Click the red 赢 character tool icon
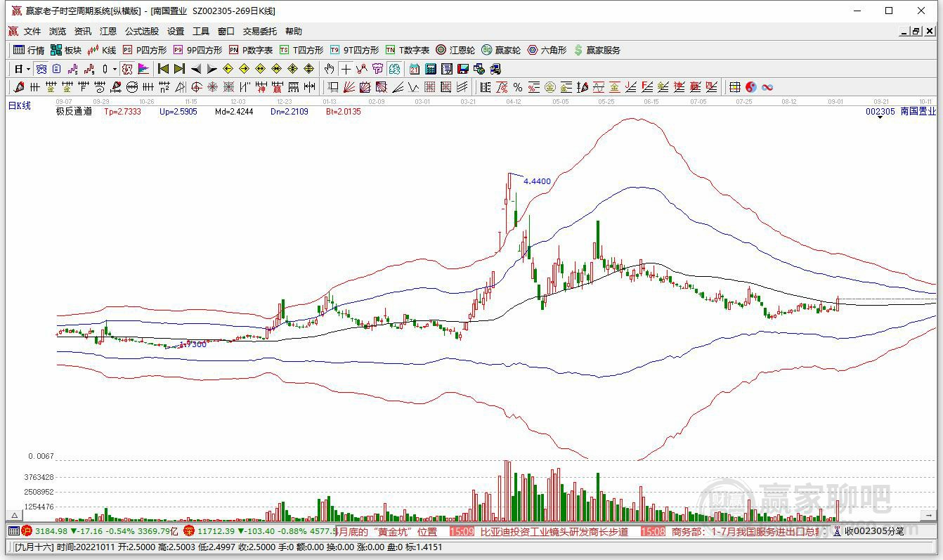This screenshot has width=943, height=560. point(277,87)
